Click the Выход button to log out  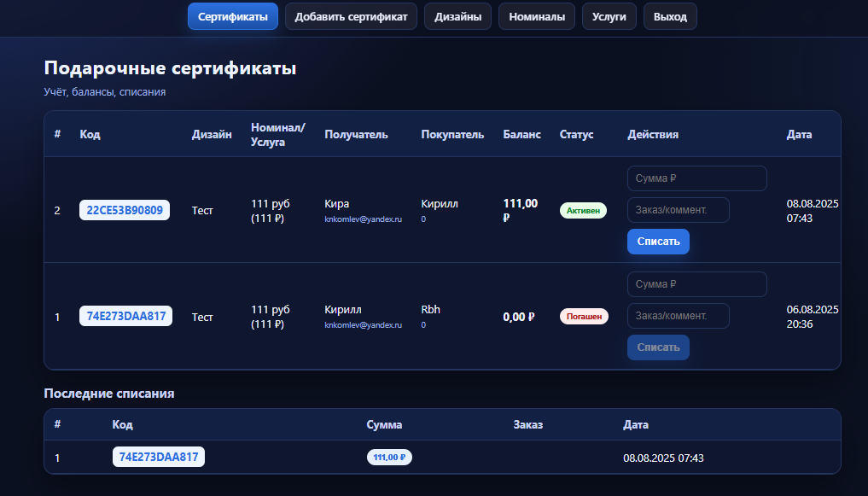click(x=669, y=15)
